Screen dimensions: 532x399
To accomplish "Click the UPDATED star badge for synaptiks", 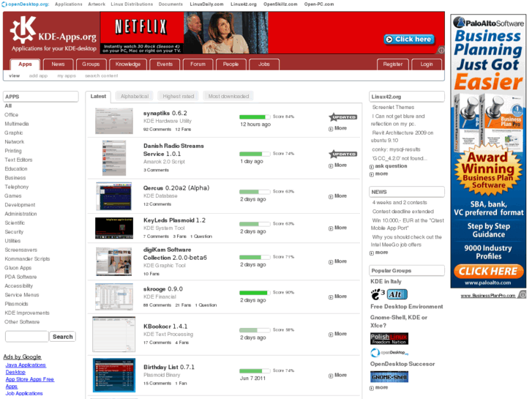I will 342,117.
